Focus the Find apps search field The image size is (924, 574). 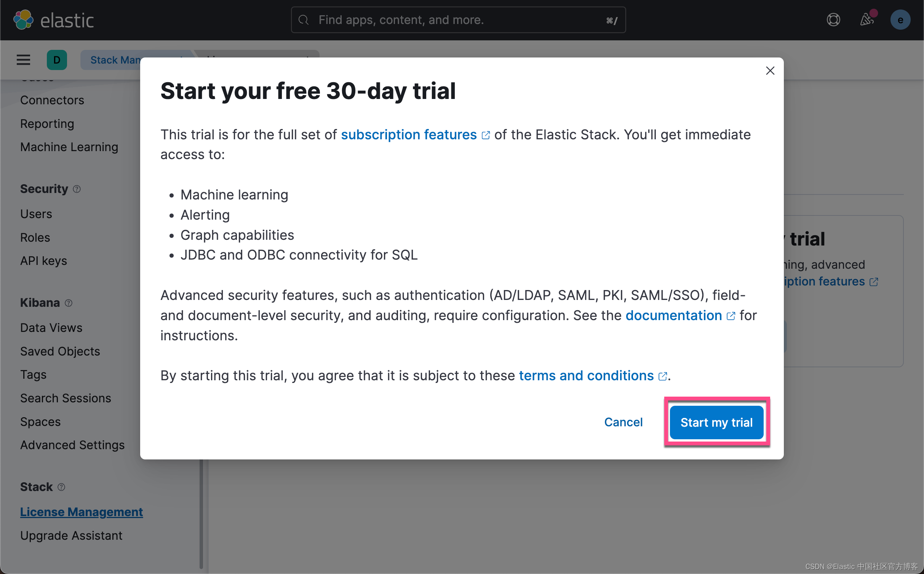(458, 20)
